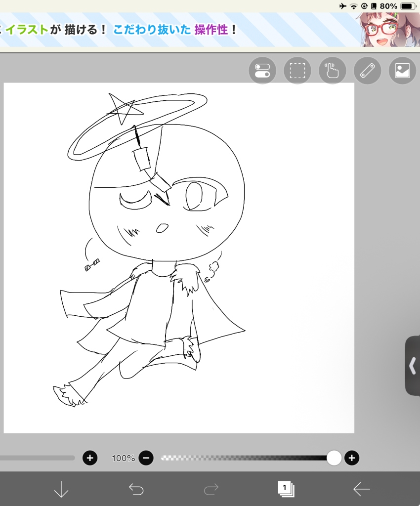Click the 100% opacity value label
Viewport: 420px width, 506px height.
coord(123,458)
